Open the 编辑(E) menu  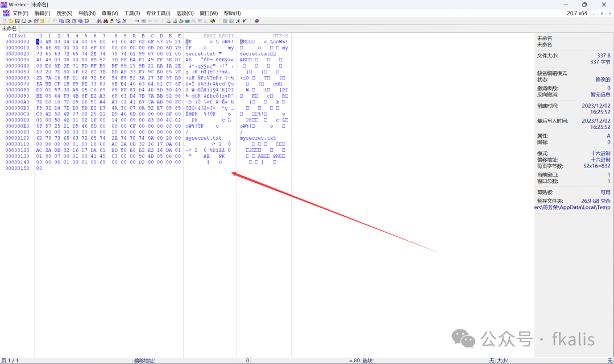click(x=42, y=13)
